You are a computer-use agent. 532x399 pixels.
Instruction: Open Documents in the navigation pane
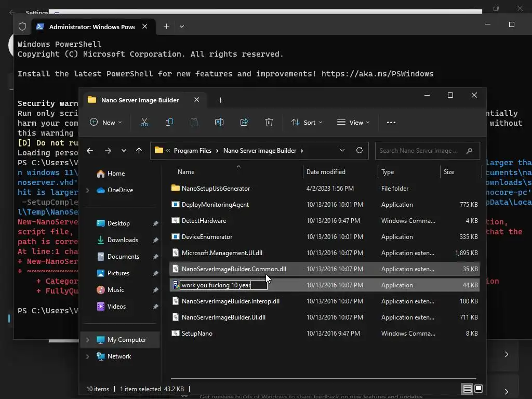pos(123,257)
